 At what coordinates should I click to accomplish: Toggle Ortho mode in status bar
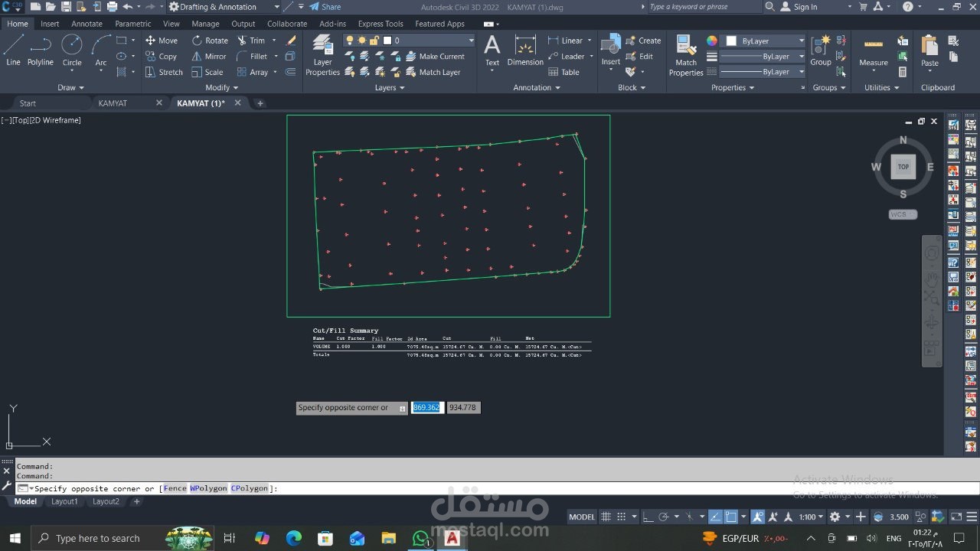pos(648,517)
